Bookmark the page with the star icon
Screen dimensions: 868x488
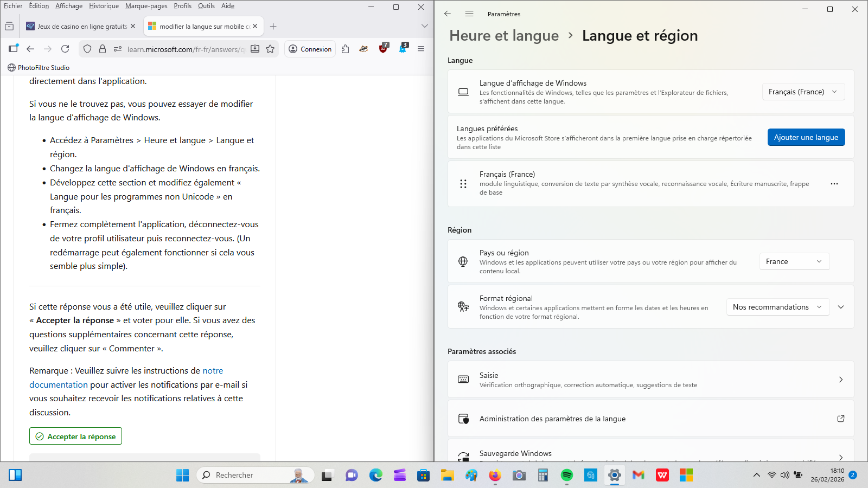pyautogui.click(x=270, y=49)
